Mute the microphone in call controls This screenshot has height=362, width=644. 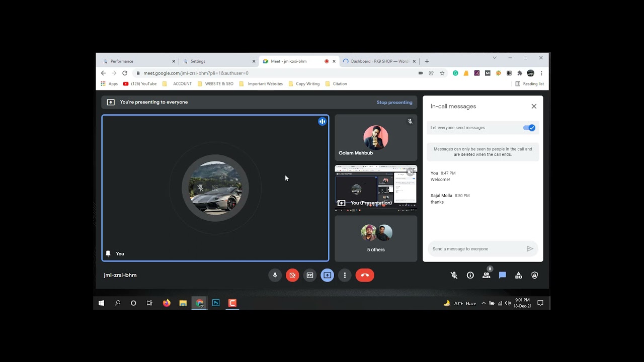[275, 275]
